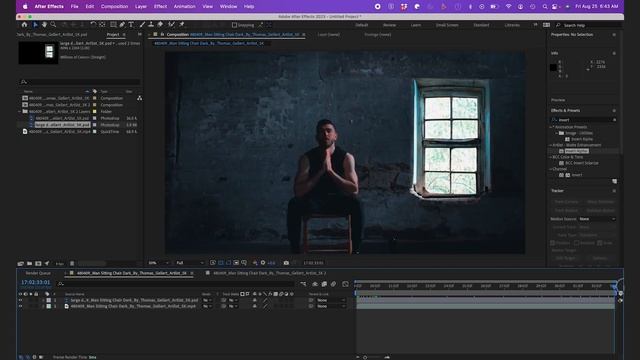The height and width of the screenshot is (360, 640).
Task: Open the Full resolution dropdown
Action: [189, 263]
